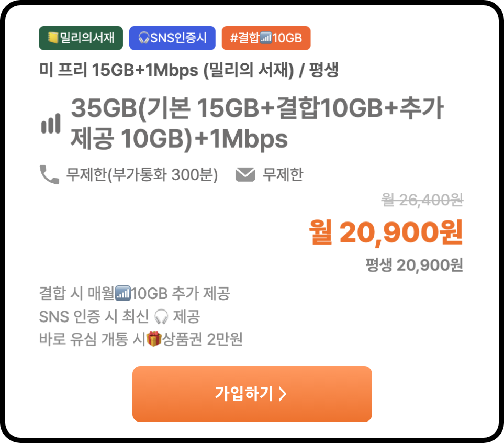Viewport: 504px width, 443px height.
Task: Click the gift box emoji before 상품권
Action: 154,339
